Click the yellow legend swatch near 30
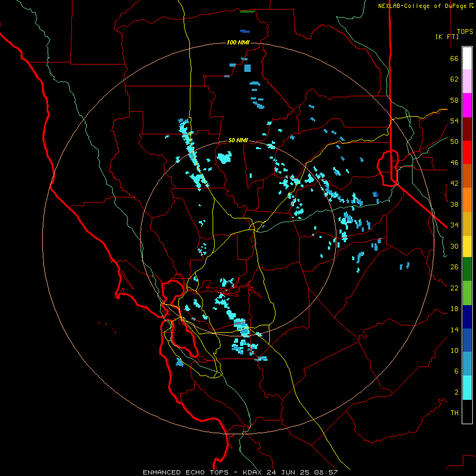 pyautogui.click(x=467, y=246)
